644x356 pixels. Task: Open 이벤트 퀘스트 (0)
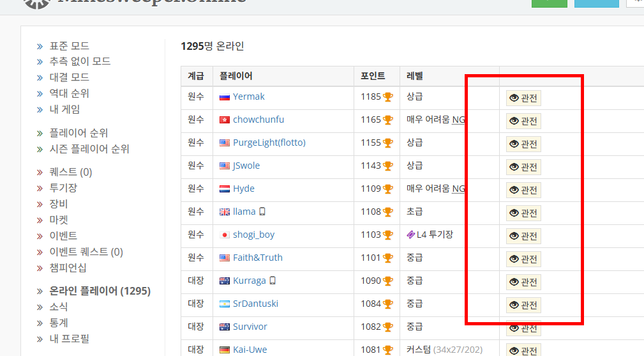pyautogui.click(x=86, y=252)
